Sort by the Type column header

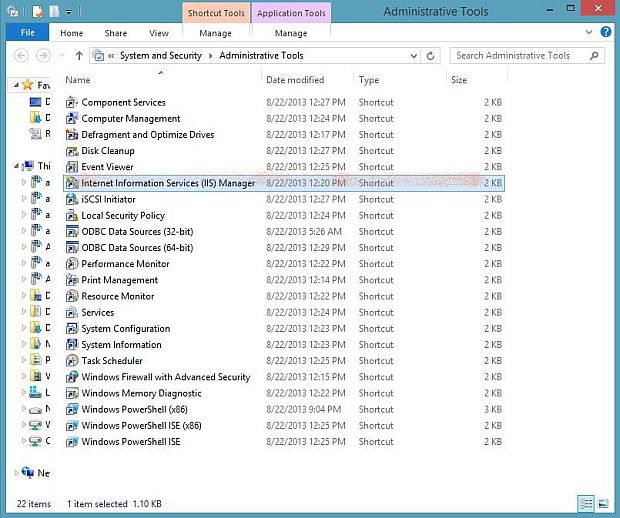(399, 80)
